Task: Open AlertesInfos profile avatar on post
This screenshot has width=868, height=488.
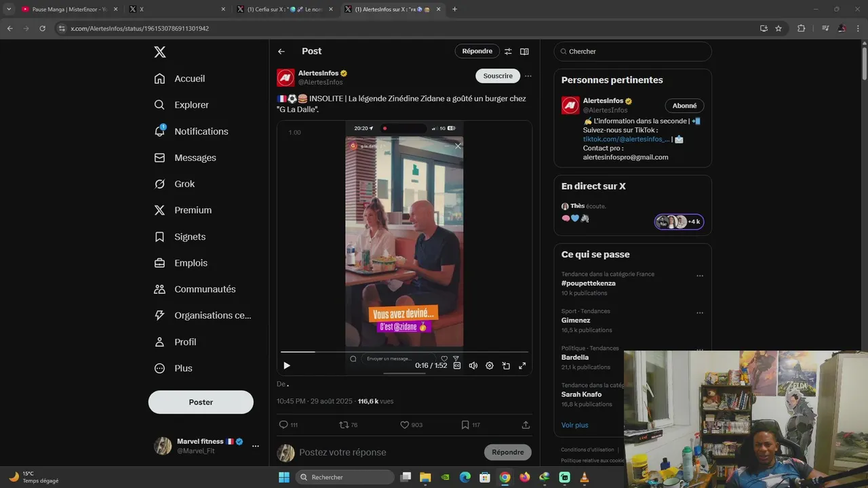Action: point(285,77)
